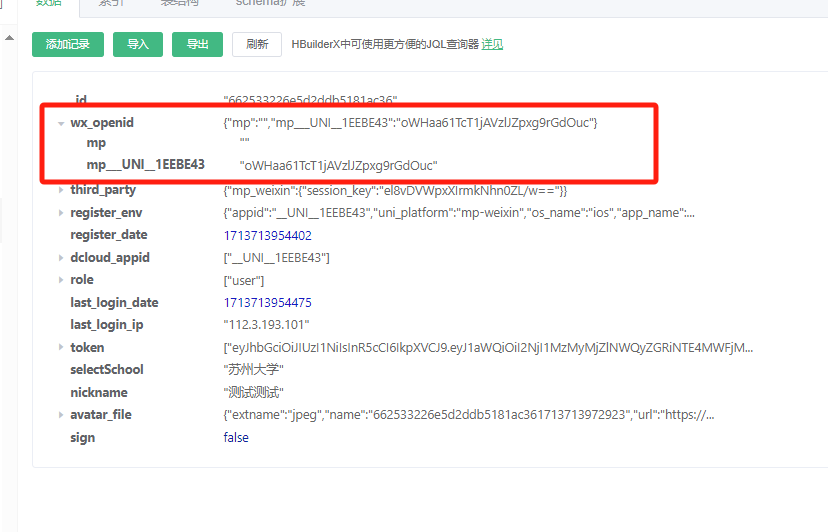Screen dimensions: 828x532
Task: Expand the register_env field
Action: (x=61, y=213)
